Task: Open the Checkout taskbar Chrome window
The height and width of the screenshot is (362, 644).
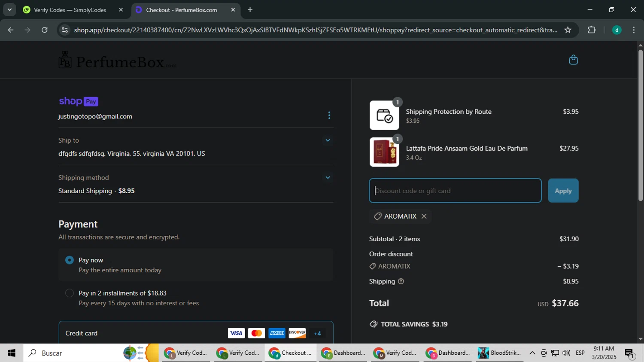Action: click(x=290, y=353)
